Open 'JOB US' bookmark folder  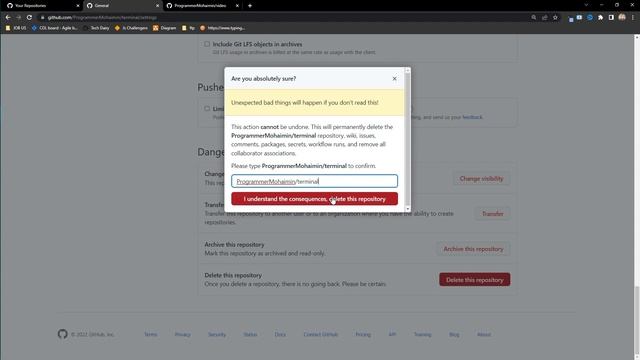click(16, 28)
